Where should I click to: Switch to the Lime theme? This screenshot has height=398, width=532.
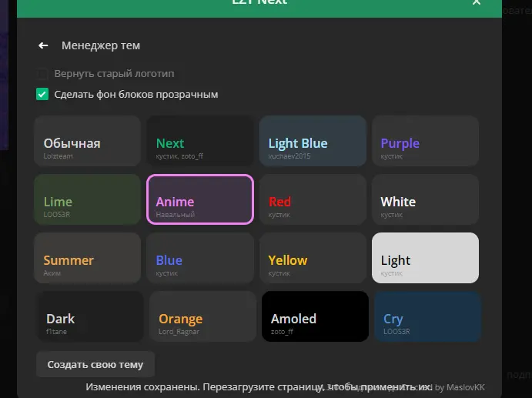(x=87, y=199)
